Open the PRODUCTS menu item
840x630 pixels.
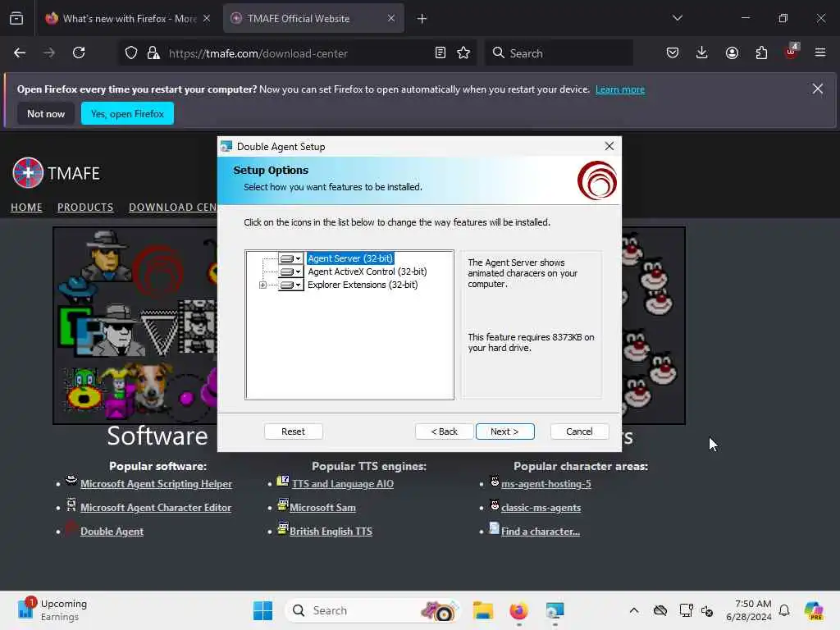pos(85,208)
